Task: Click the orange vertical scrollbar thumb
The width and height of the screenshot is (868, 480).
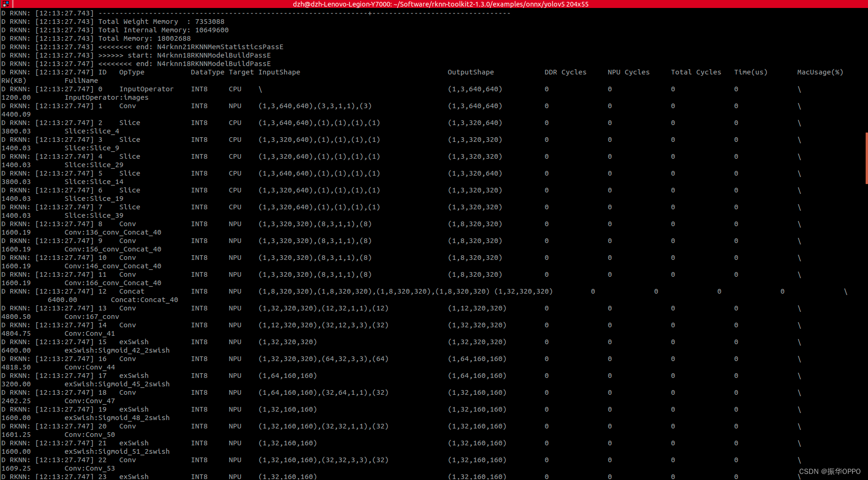Action: [866, 158]
